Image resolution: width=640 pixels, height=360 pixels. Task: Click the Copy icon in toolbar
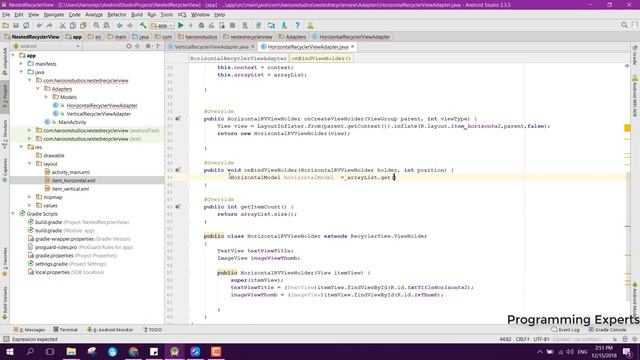click(73, 25)
